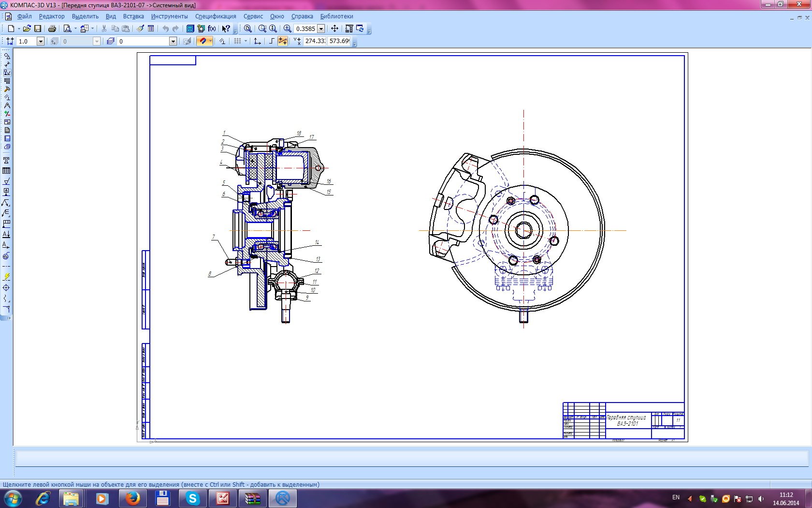
Task: Click the Print icon in toolbar
Action: click(52, 29)
